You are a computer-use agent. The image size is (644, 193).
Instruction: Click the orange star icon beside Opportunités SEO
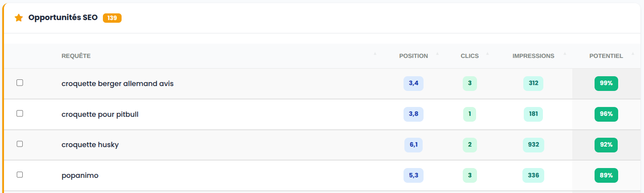(x=19, y=18)
